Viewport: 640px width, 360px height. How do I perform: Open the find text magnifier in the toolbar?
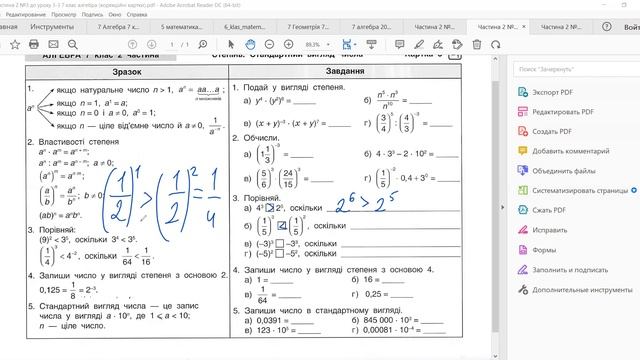[73, 44]
